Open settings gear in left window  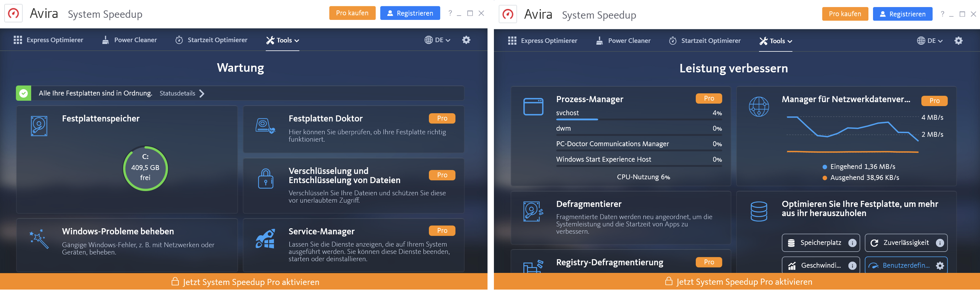(467, 40)
